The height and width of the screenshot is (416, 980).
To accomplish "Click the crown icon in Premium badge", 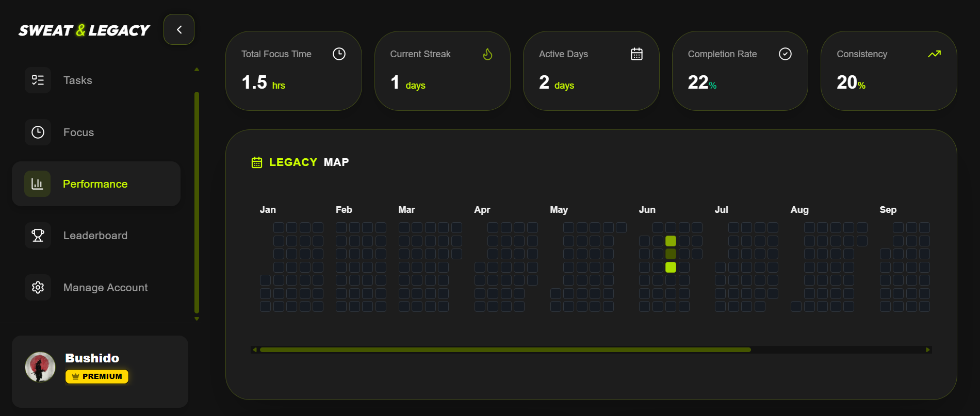I will point(75,376).
